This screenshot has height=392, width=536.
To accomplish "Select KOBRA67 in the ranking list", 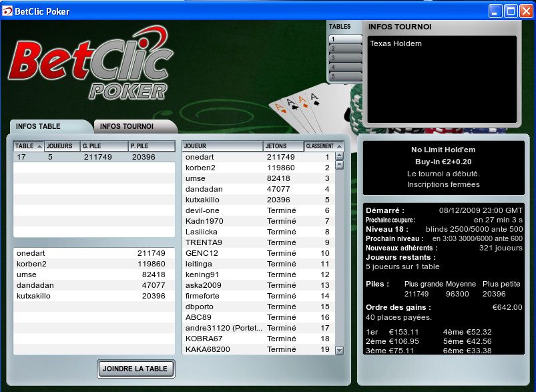I will pos(258,339).
